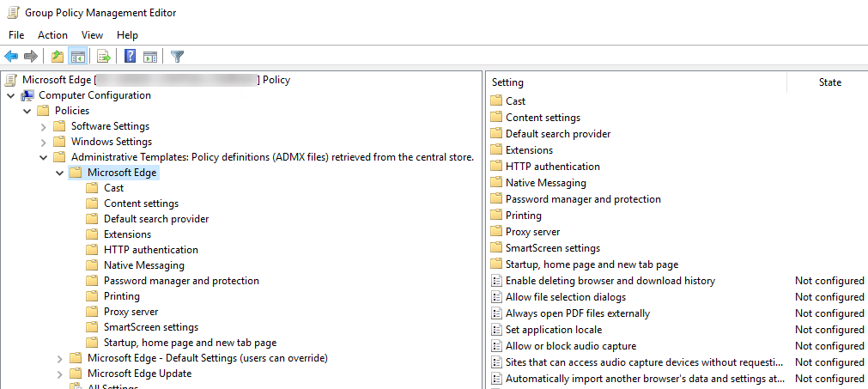This screenshot has height=389, width=868.
Task: Select SmartScreen settings in the tree
Action: 151,327
